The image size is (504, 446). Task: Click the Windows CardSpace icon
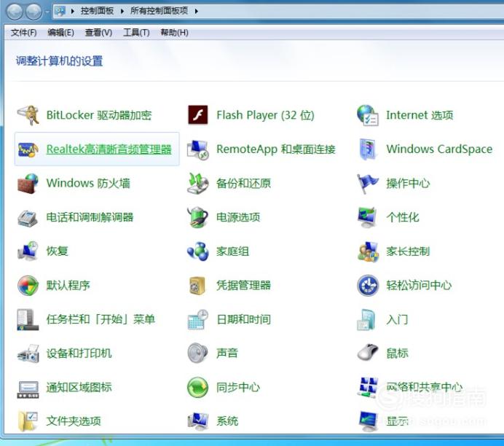[367, 149]
